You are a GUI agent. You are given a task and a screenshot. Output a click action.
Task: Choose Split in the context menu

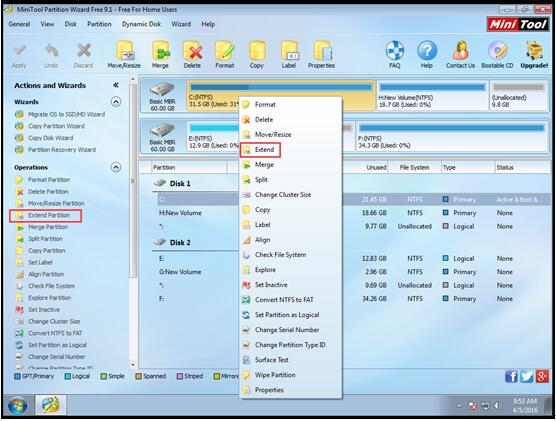261,180
